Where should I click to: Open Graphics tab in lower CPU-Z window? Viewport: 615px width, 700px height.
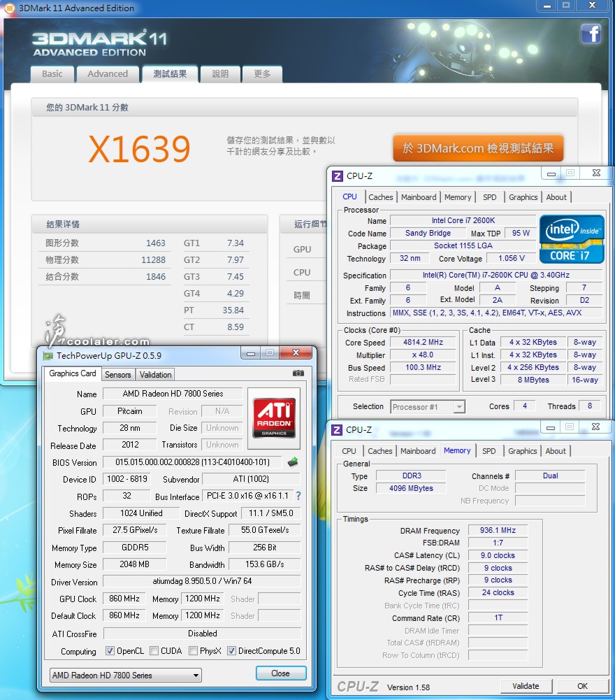(522, 451)
